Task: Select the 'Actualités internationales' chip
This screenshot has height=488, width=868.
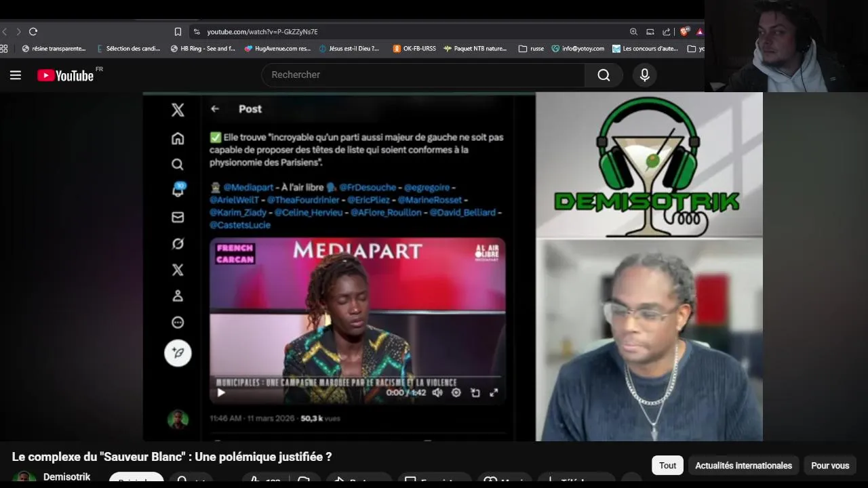Action: 744,466
